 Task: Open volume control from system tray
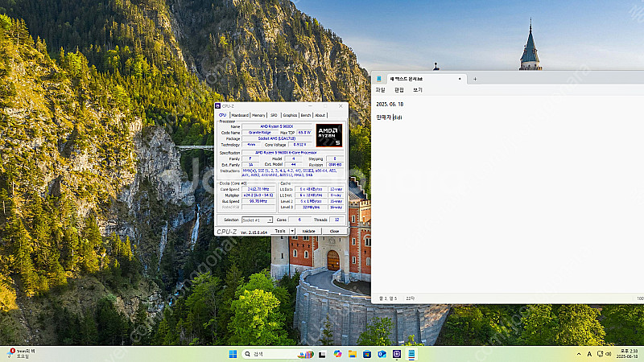click(609, 354)
